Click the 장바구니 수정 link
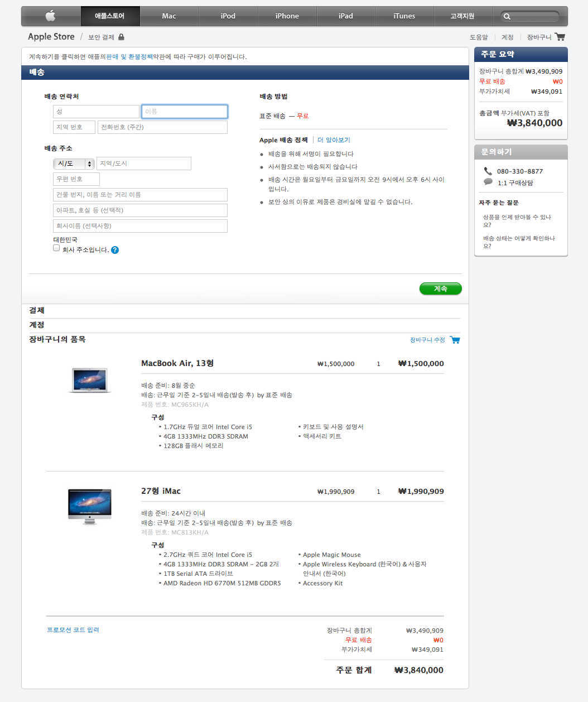The width and height of the screenshot is (588, 702). click(427, 340)
